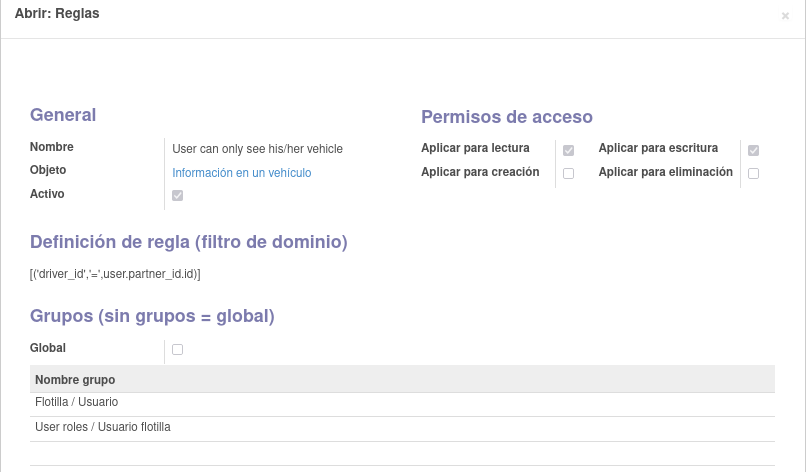
Task: Click the domain filter driver_id rule text
Action: 115,274
